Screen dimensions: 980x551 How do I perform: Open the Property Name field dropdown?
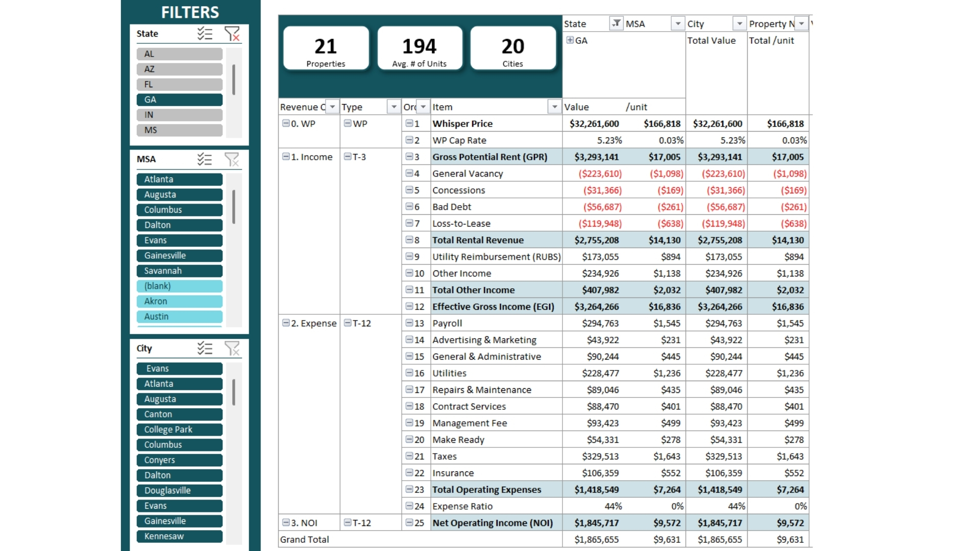801,23
